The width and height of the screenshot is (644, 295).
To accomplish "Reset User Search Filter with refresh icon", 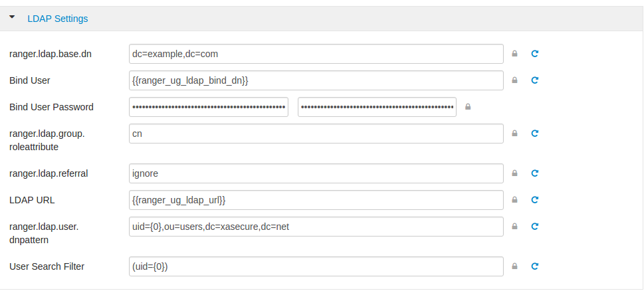I will click(x=534, y=266).
